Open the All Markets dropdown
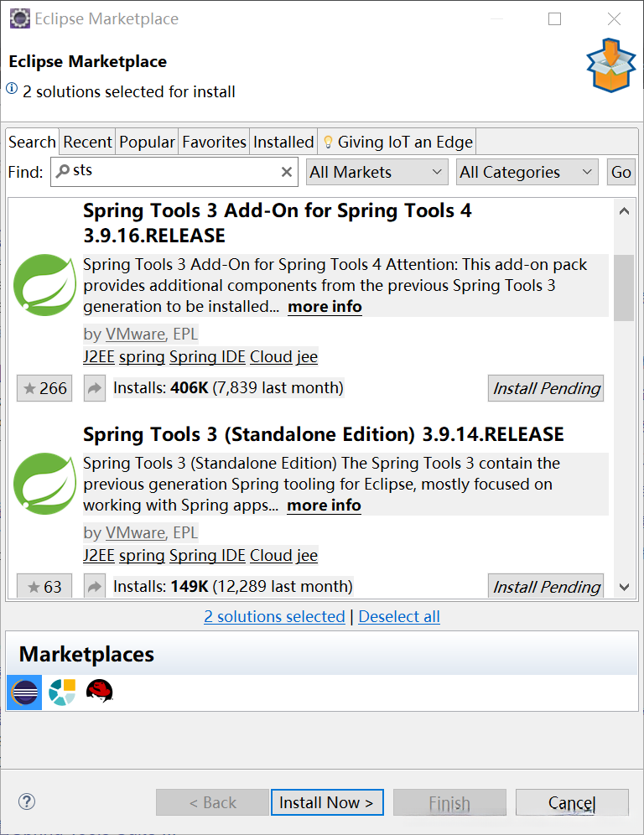 377,172
